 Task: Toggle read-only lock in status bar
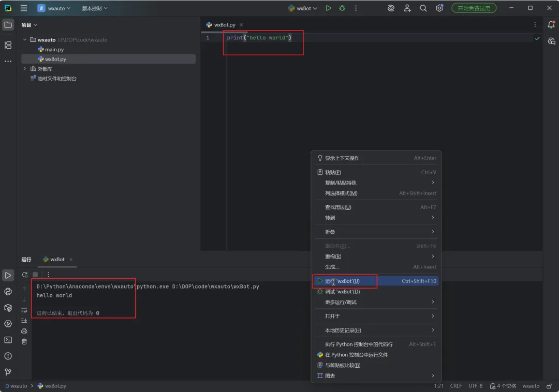click(549, 386)
